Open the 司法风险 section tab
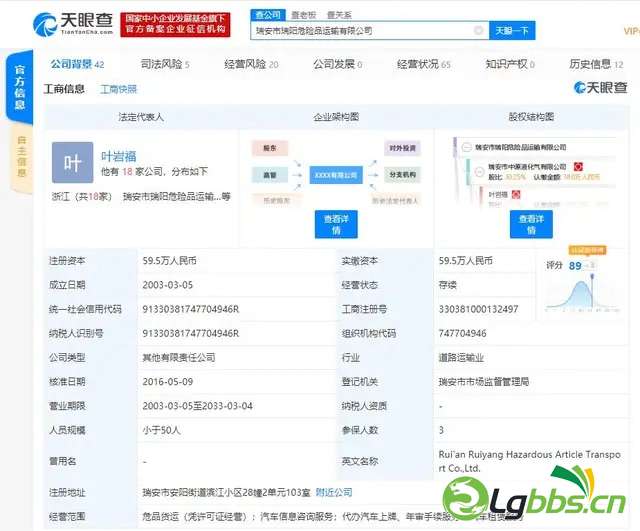 (x=165, y=64)
